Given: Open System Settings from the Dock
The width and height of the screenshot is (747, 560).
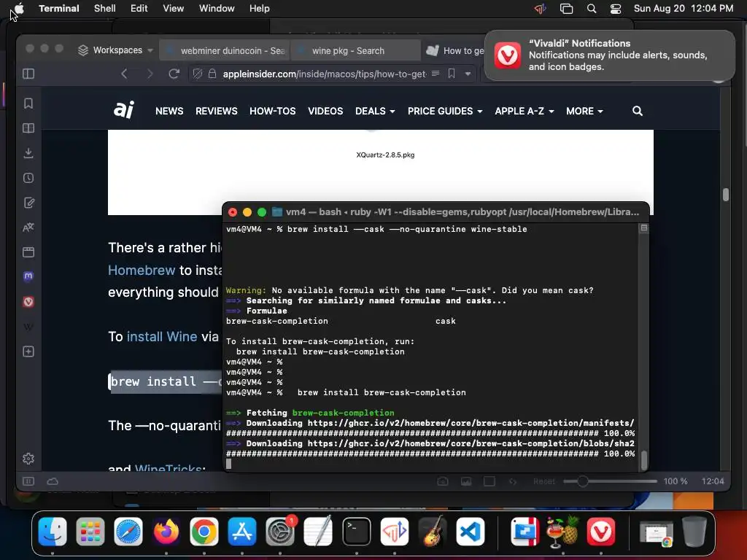Looking at the screenshot, I should coord(280,531).
